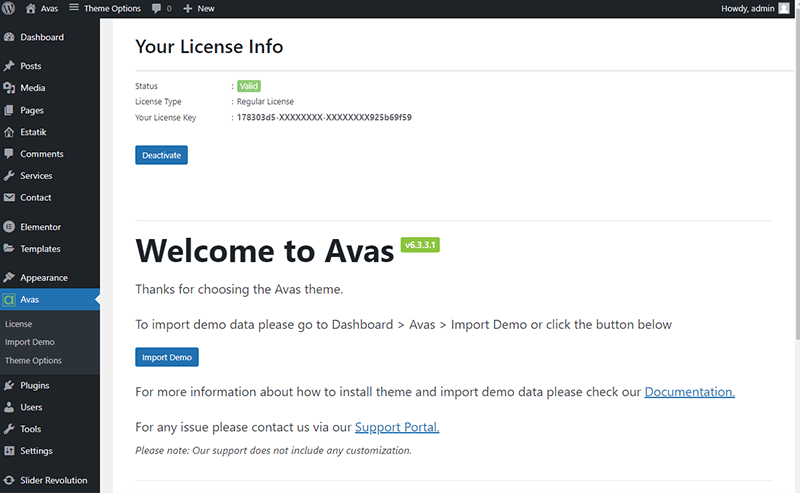Click the WordPress logo icon
800x493 pixels.
(9, 8)
